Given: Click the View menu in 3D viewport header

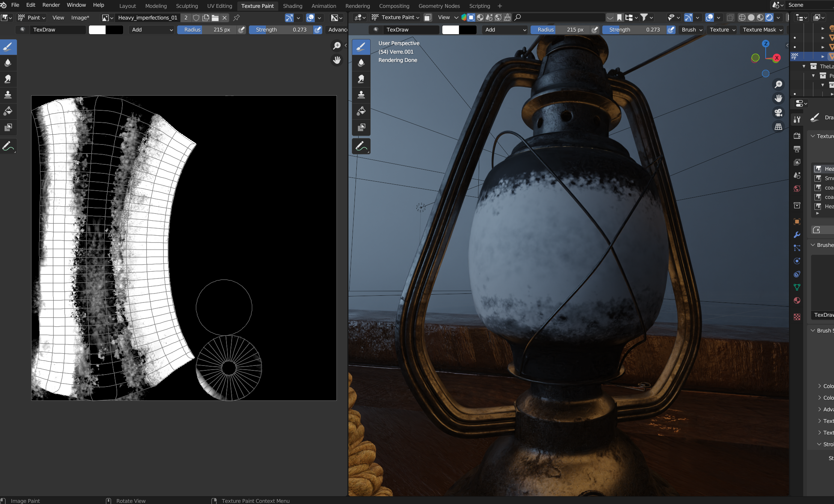Looking at the screenshot, I should (444, 17).
